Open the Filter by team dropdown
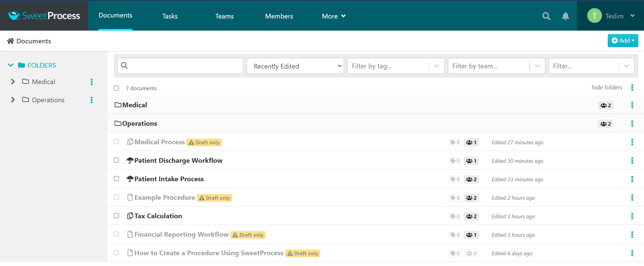644x266 pixels. click(496, 66)
